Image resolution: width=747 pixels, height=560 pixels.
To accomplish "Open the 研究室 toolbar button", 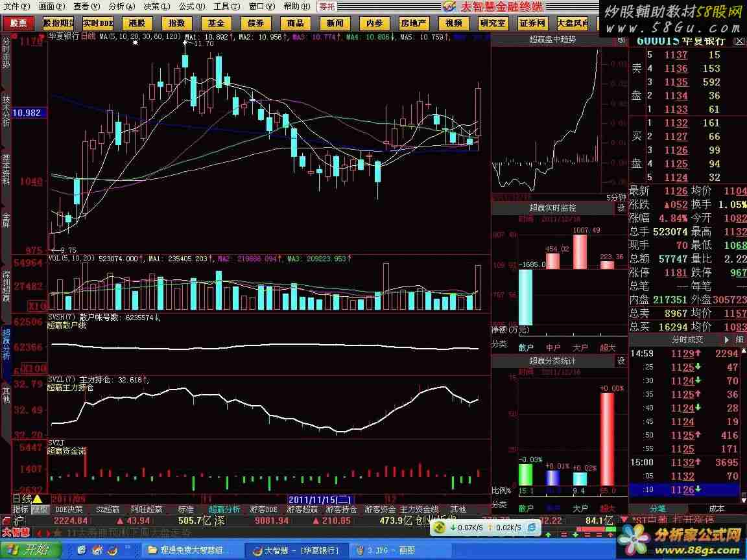I will [x=493, y=23].
